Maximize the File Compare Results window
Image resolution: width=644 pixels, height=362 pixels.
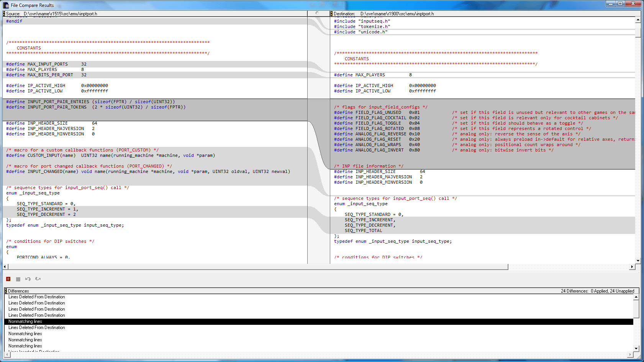pyautogui.click(x=620, y=3)
